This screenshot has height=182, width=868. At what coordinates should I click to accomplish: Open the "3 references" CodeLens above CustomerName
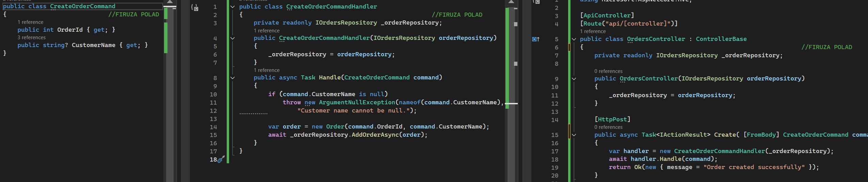point(31,37)
